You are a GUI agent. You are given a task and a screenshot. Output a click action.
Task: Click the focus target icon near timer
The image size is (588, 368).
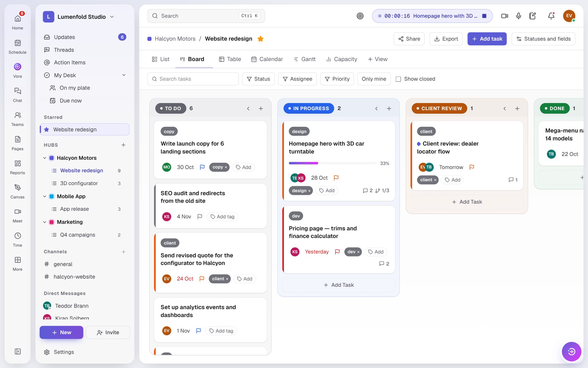[x=360, y=16]
